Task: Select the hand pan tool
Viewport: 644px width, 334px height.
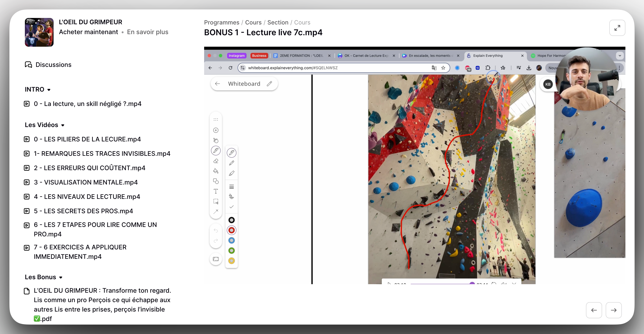Action: pos(216,141)
